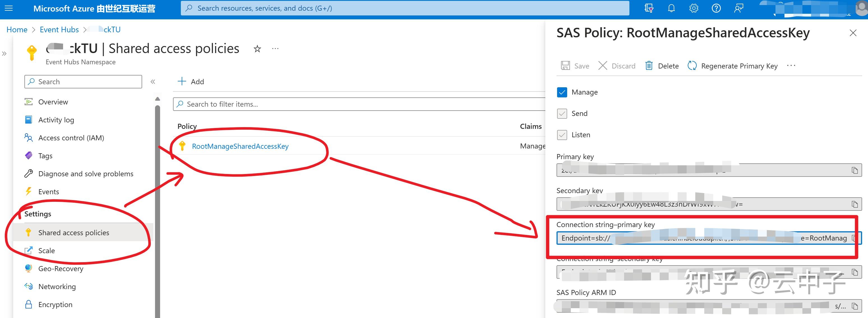Image resolution: width=868 pixels, height=318 pixels.
Task: Enable the Listen permission checkbox
Action: 562,135
